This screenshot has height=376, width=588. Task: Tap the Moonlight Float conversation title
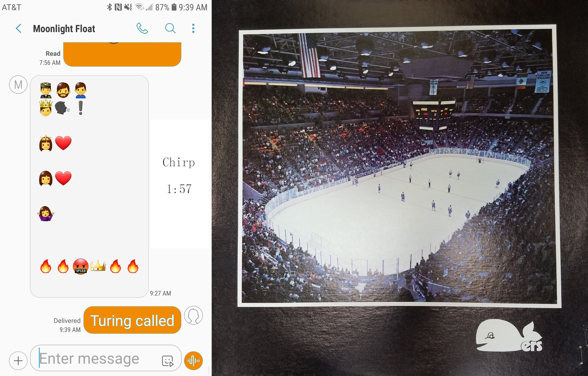pos(64,29)
